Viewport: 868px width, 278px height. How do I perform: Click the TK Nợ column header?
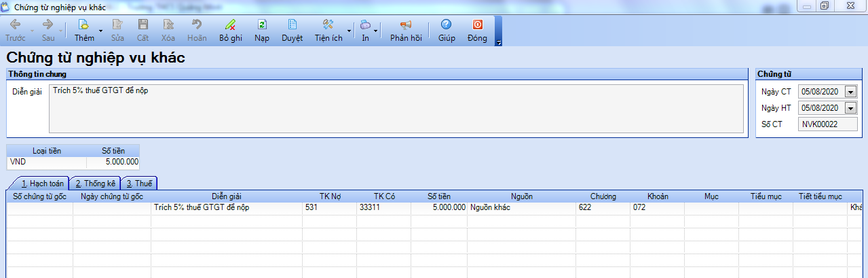tap(330, 196)
